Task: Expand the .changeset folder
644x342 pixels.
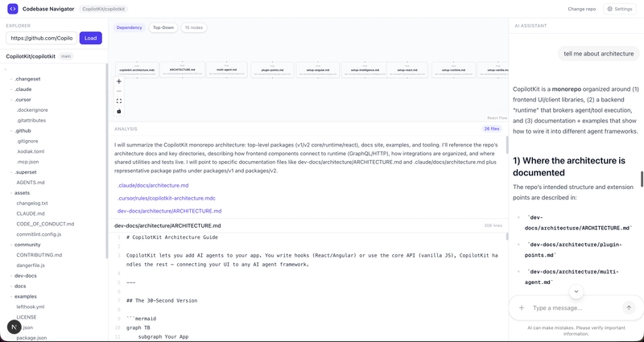Action: point(27,79)
